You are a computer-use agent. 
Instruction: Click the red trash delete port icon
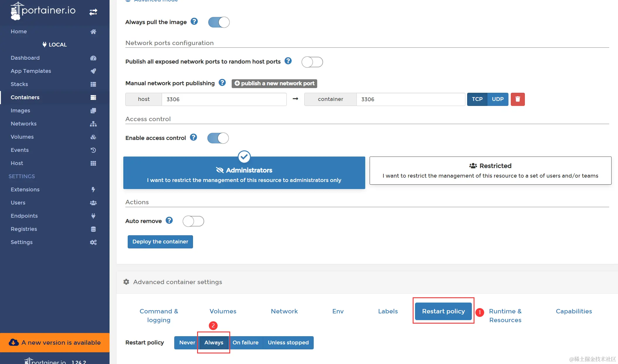click(x=518, y=99)
